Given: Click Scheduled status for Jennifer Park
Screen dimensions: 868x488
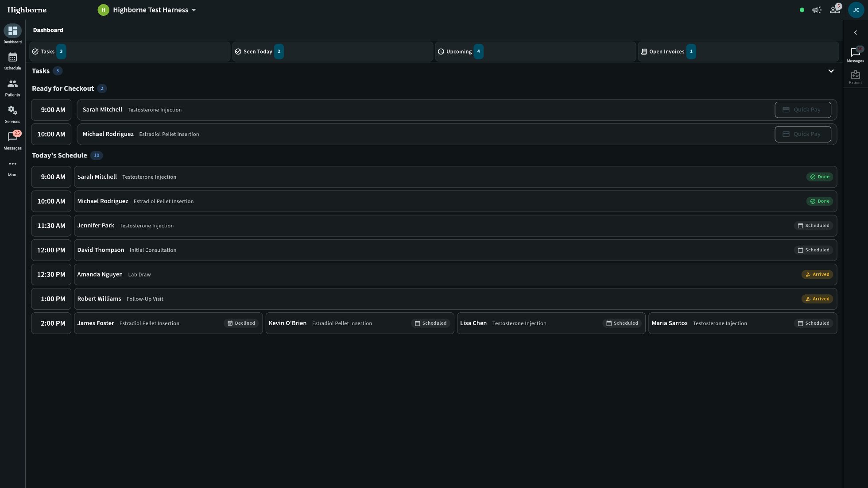Looking at the screenshot, I should (x=814, y=226).
